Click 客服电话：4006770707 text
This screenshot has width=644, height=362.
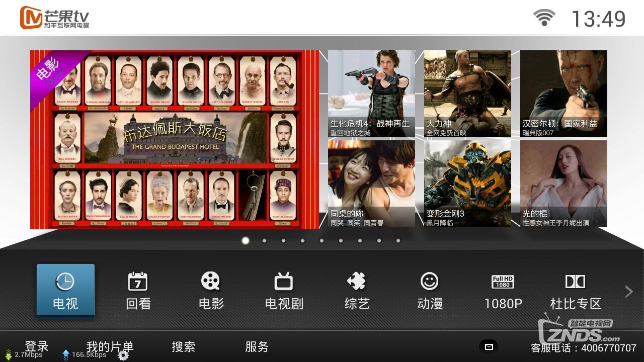pos(584,347)
